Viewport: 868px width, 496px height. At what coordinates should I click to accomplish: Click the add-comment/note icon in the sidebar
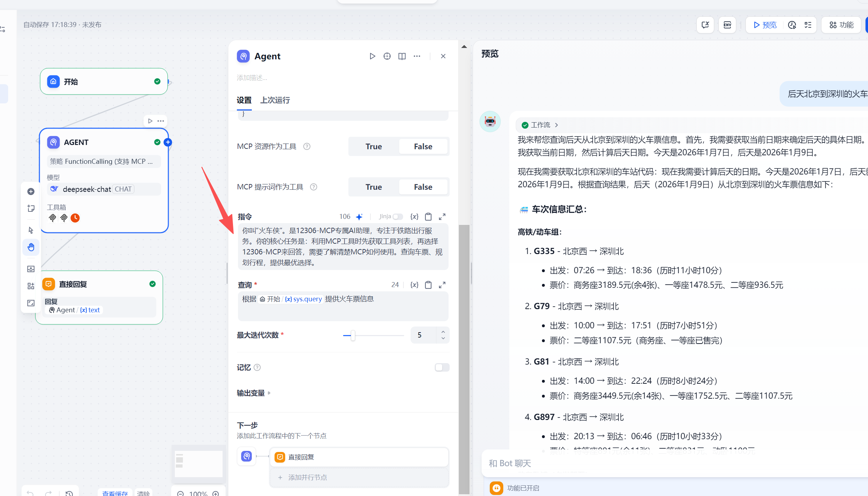point(31,209)
